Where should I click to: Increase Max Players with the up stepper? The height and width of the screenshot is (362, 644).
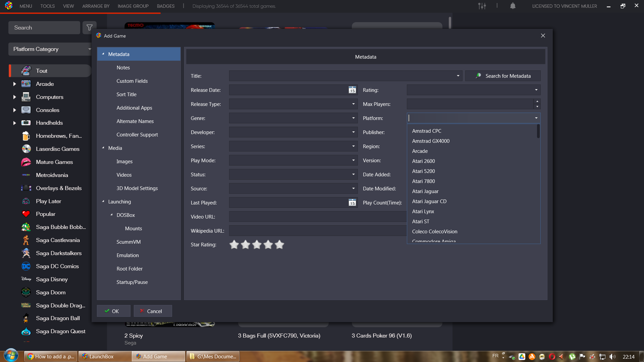tap(537, 101)
